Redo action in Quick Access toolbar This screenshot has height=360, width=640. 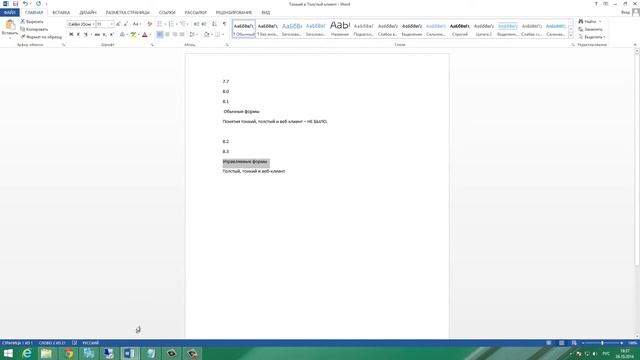tap(38, 4)
